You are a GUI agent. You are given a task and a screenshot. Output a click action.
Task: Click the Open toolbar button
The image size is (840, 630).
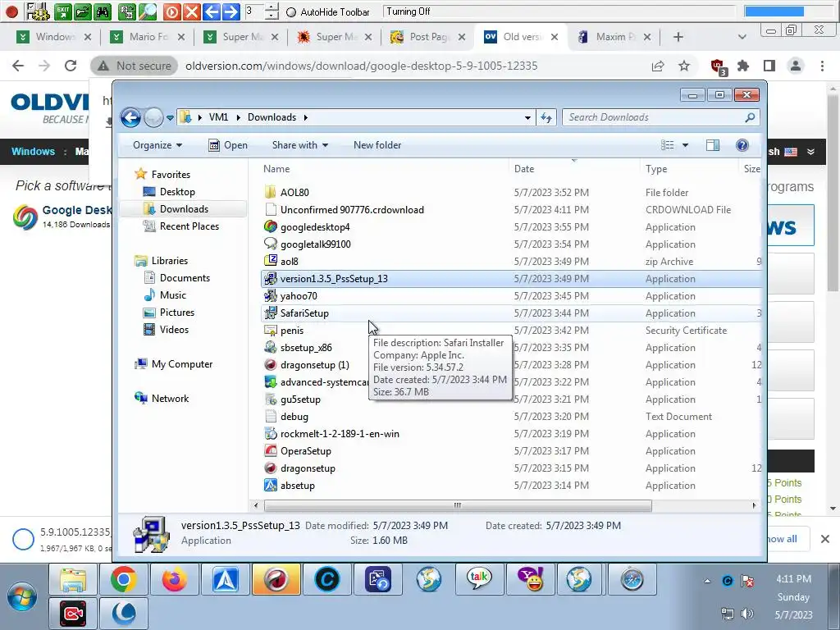(x=228, y=145)
